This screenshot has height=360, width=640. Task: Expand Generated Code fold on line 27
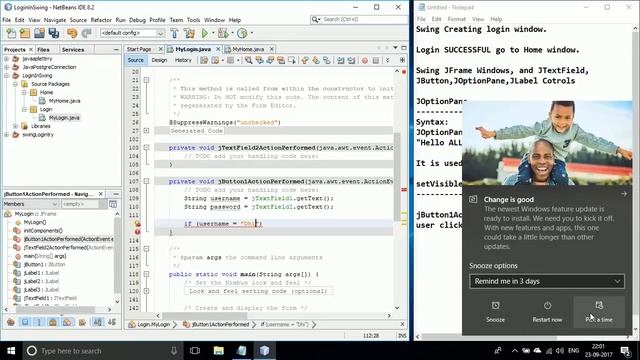(x=146, y=131)
